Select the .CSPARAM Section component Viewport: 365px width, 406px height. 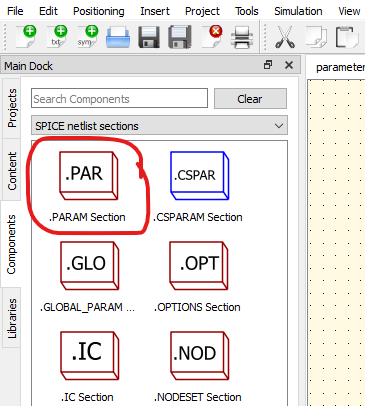point(198,187)
